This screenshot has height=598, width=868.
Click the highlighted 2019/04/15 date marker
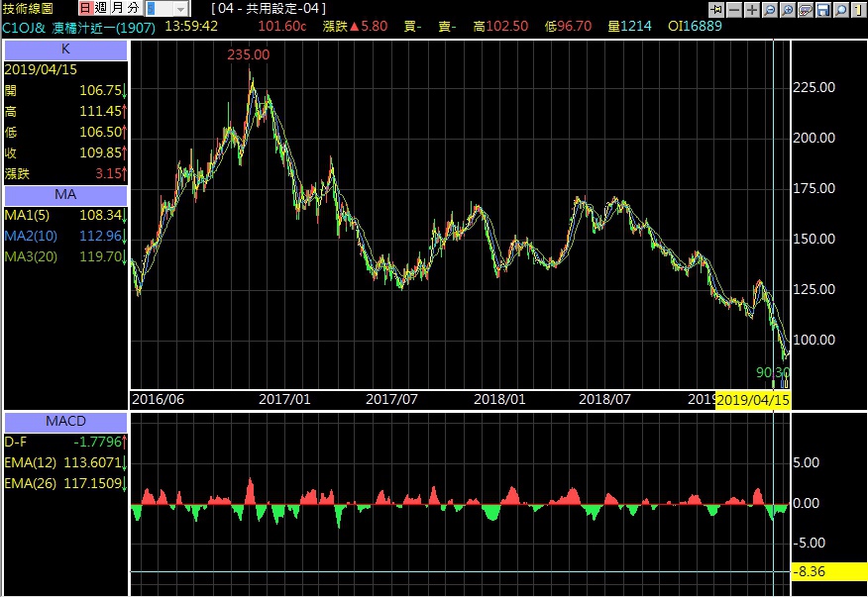click(x=753, y=400)
